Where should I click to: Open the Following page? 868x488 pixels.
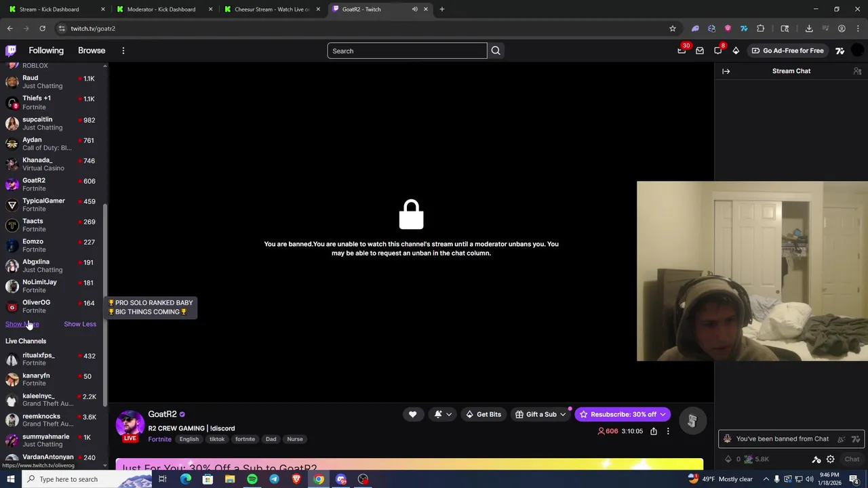click(x=46, y=51)
